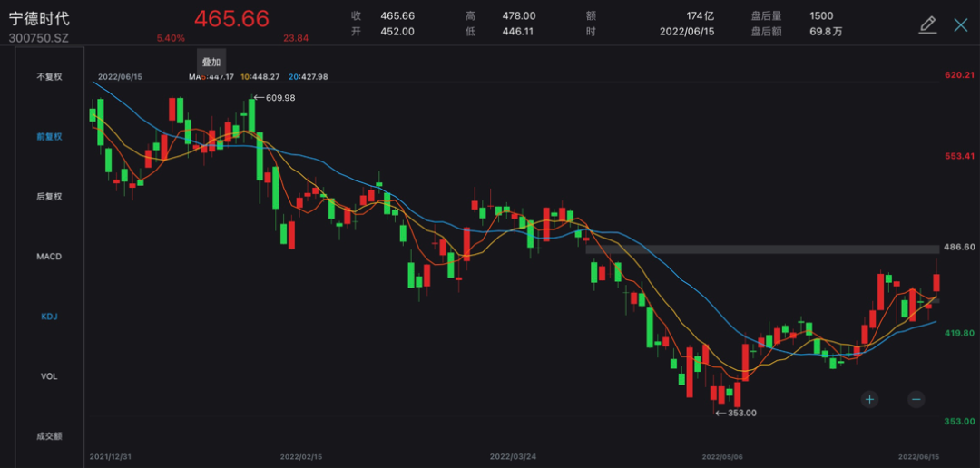The image size is (980, 468).
Task: Tap the pencil edit icon
Action: [x=928, y=25]
